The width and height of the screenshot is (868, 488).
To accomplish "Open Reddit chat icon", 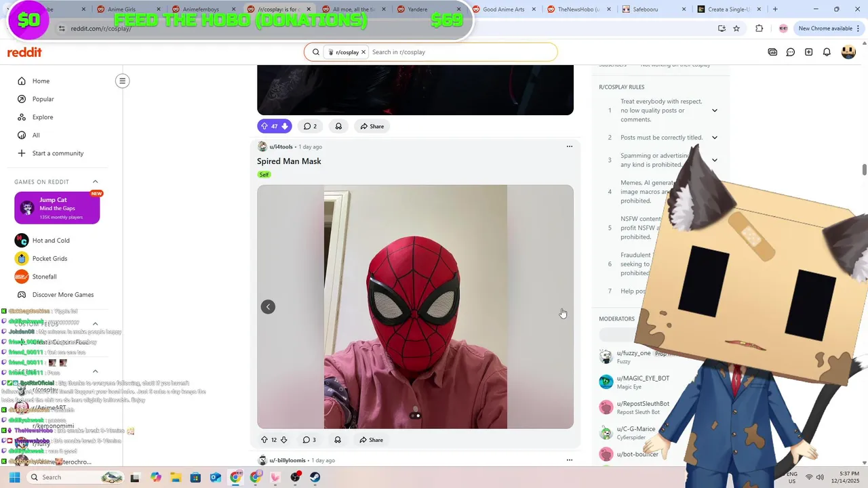I will click(791, 52).
